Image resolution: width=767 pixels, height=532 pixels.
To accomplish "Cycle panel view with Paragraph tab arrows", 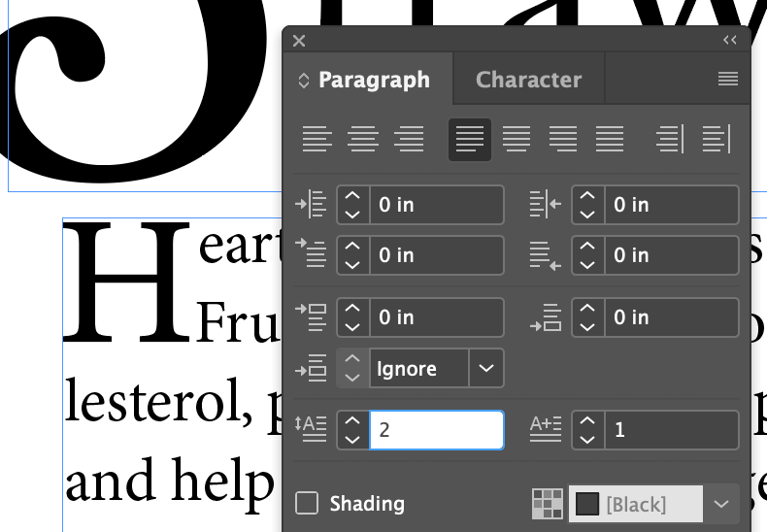I will point(303,81).
